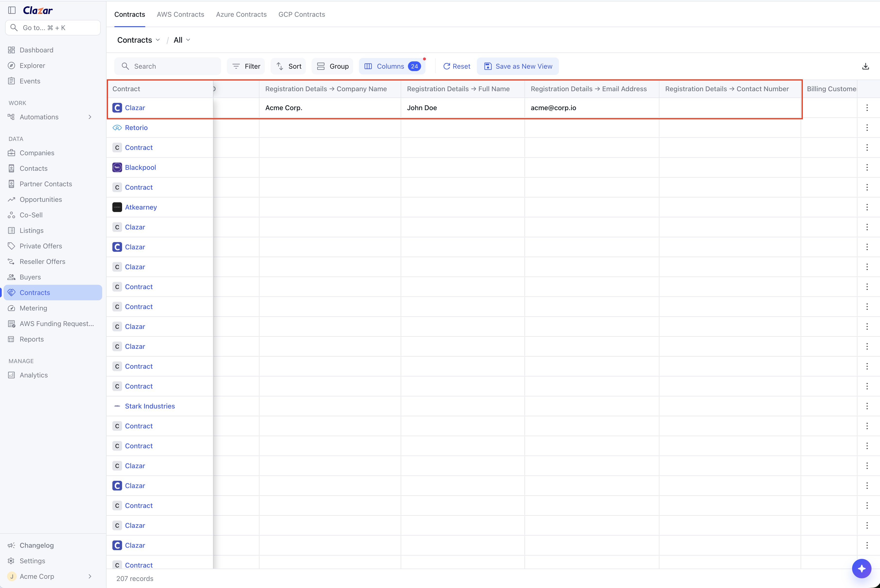Click the Private Offers tag icon
Image resolution: width=880 pixels, height=588 pixels.
pyautogui.click(x=11, y=246)
